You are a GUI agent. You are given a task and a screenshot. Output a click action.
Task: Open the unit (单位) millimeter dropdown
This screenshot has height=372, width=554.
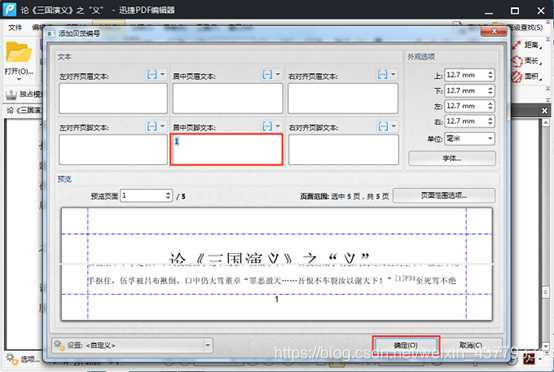[x=470, y=138]
